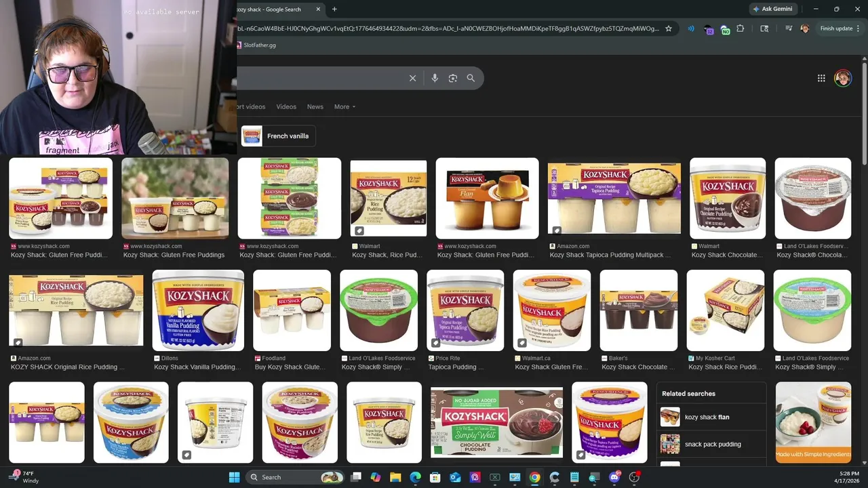Open the Walmart Kozy Shack Chocolate pudding image
The image size is (868, 488).
[728, 199]
